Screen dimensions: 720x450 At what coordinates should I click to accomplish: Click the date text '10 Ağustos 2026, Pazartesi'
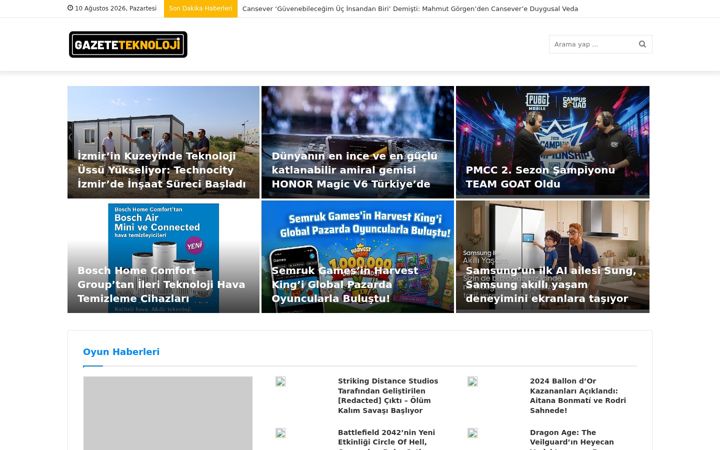coord(115,8)
